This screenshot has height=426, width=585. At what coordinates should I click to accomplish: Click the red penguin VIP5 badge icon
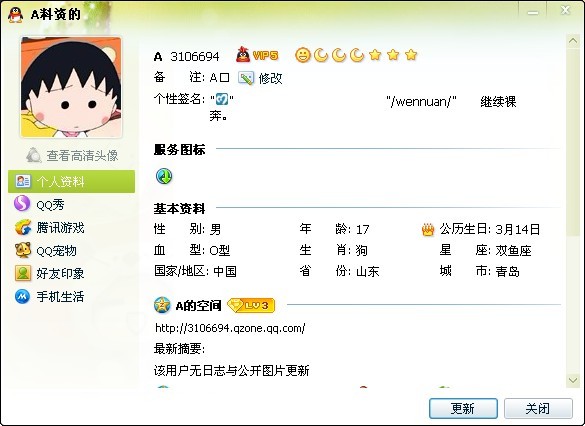click(x=257, y=55)
